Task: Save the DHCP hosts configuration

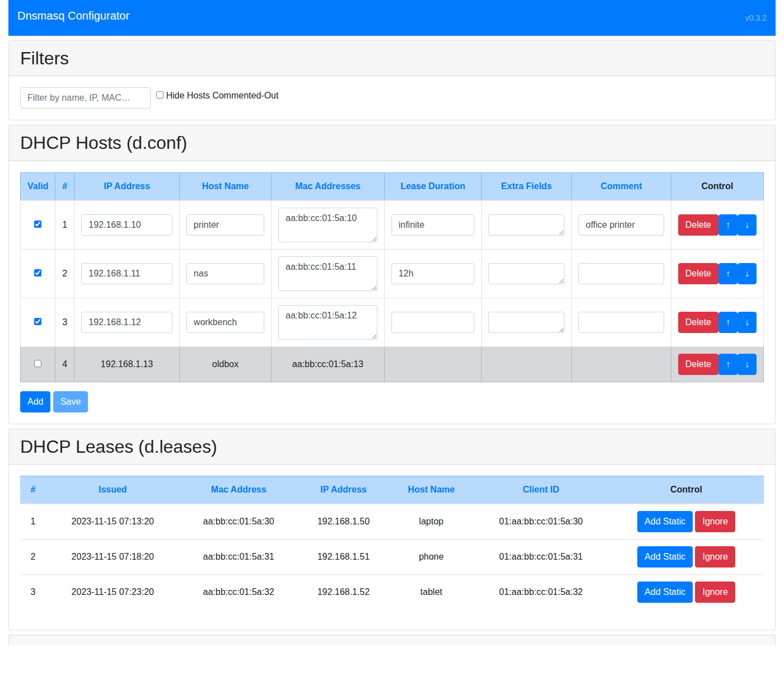Action: tap(71, 402)
